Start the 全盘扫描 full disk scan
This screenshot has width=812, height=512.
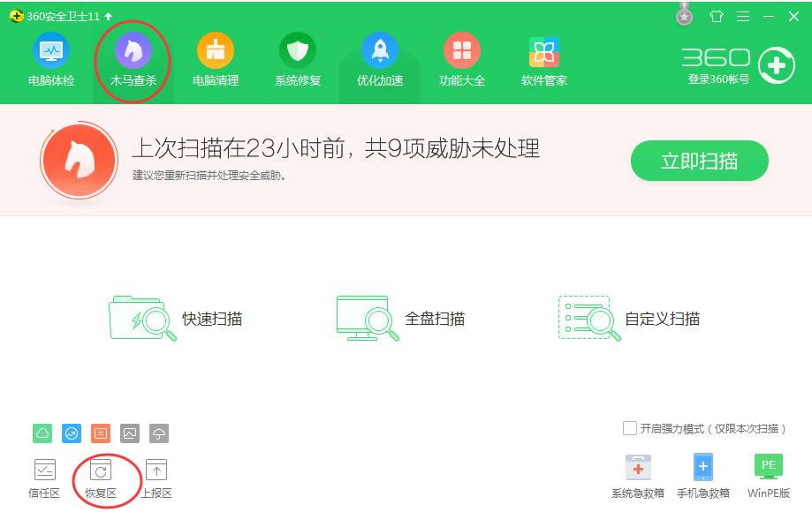pos(400,319)
